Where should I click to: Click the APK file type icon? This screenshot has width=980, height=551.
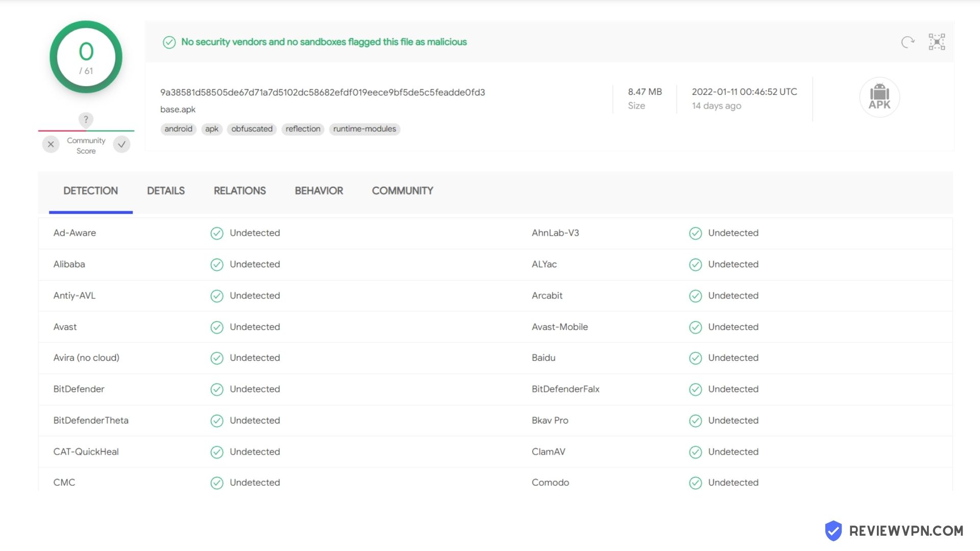(879, 97)
